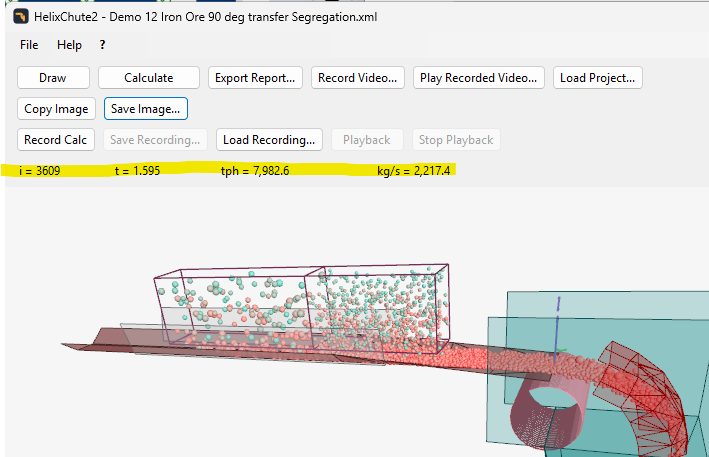This screenshot has height=457, width=709.
Task: Click the particle injection box in 3D view
Action: (x=302, y=308)
